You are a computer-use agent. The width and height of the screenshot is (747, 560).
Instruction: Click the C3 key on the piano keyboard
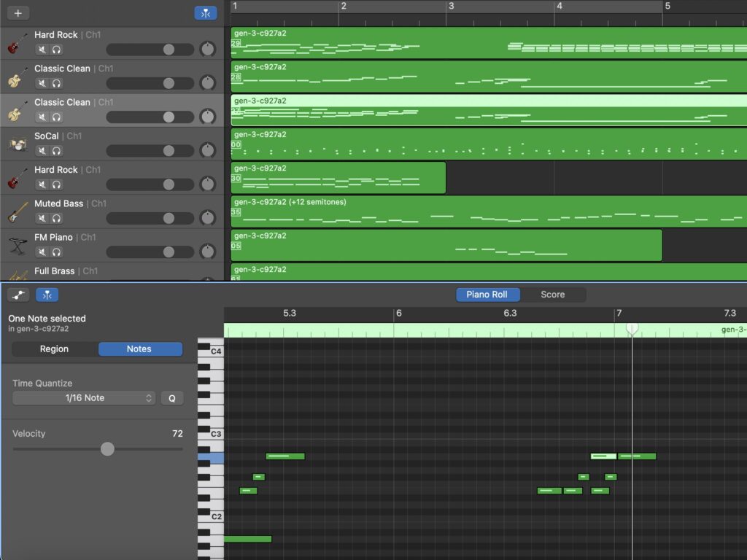(210, 435)
